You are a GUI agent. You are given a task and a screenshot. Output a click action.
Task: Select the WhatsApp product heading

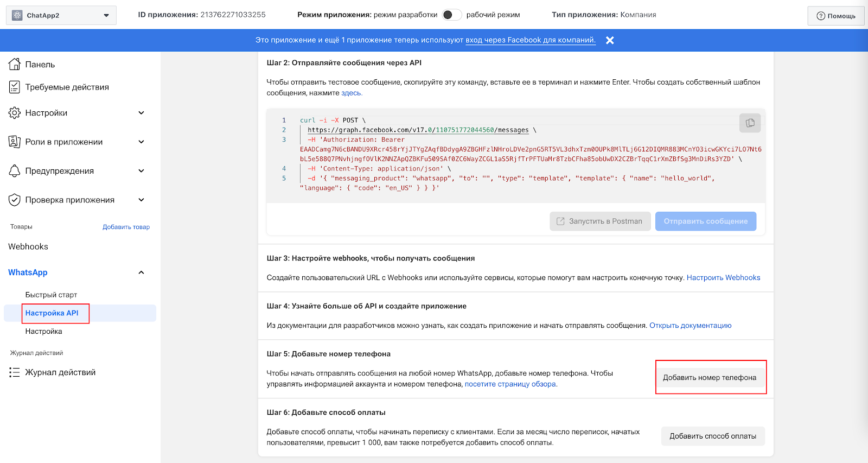28,272
